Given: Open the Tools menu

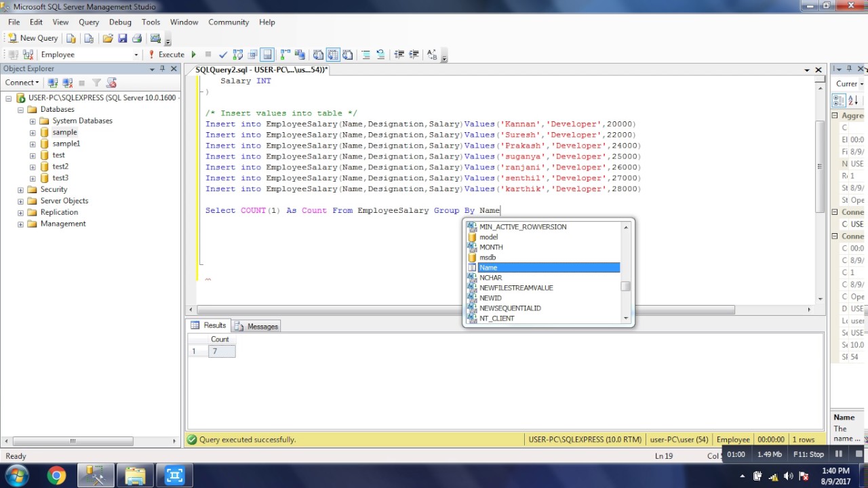Looking at the screenshot, I should tap(151, 22).
